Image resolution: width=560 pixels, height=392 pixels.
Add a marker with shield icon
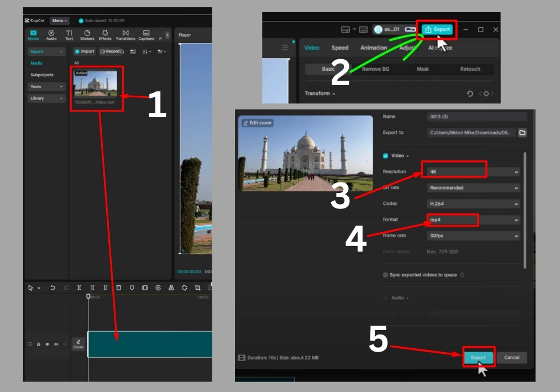point(132,288)
